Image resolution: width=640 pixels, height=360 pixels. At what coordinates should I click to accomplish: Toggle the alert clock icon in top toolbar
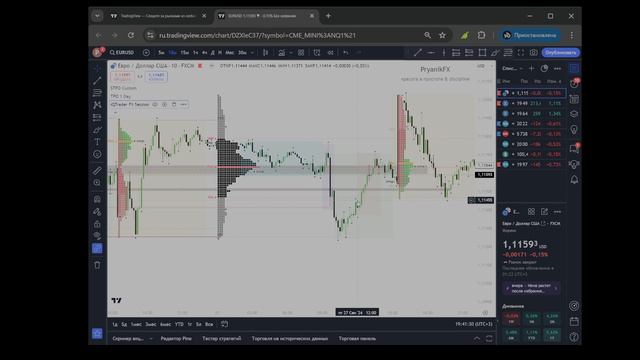pos(317,53)
